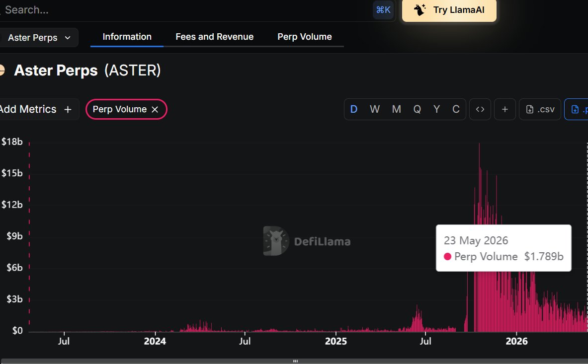The image size is (588, 364).
Task: Click the 23 May 2026 tooltip date
Action: click(x=476, y=240)
